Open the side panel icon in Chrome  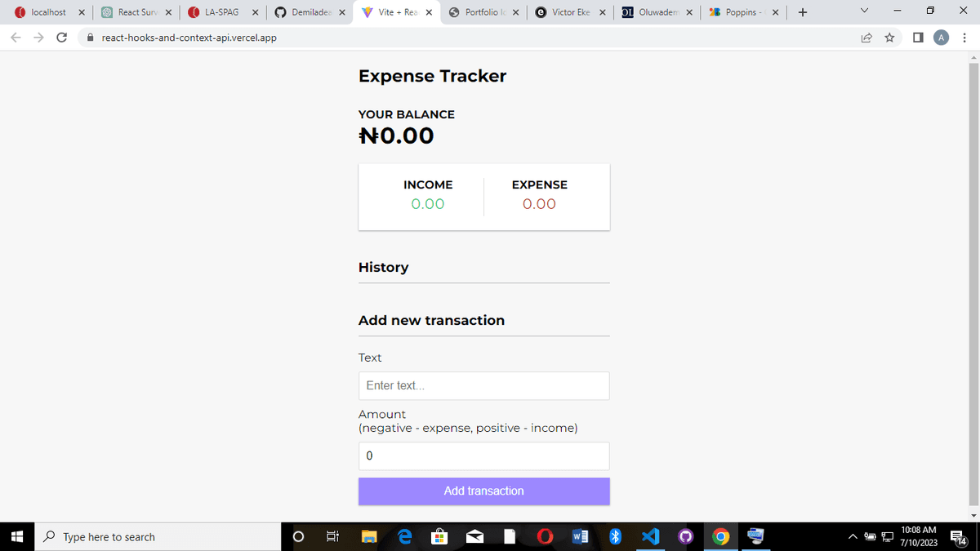coord(915,38)
